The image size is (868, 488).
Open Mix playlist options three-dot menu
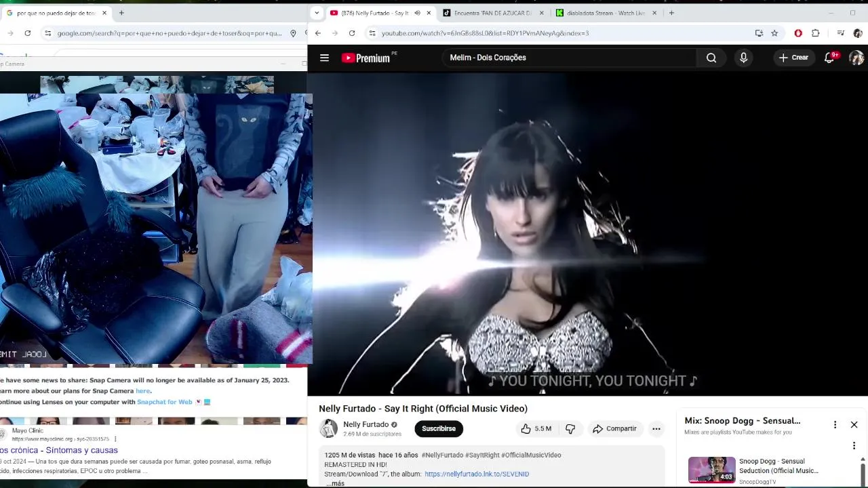tap(835, 424)
